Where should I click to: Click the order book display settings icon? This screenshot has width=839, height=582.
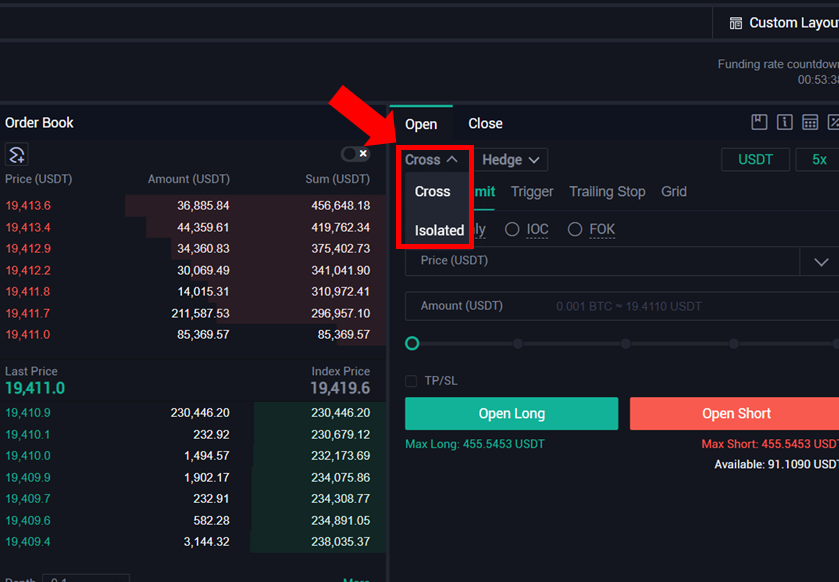16,155
